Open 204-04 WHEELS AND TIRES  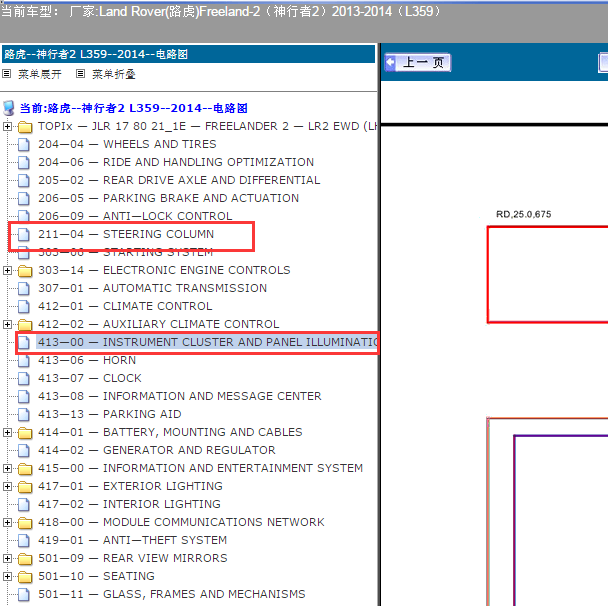(x=127, y=144)
